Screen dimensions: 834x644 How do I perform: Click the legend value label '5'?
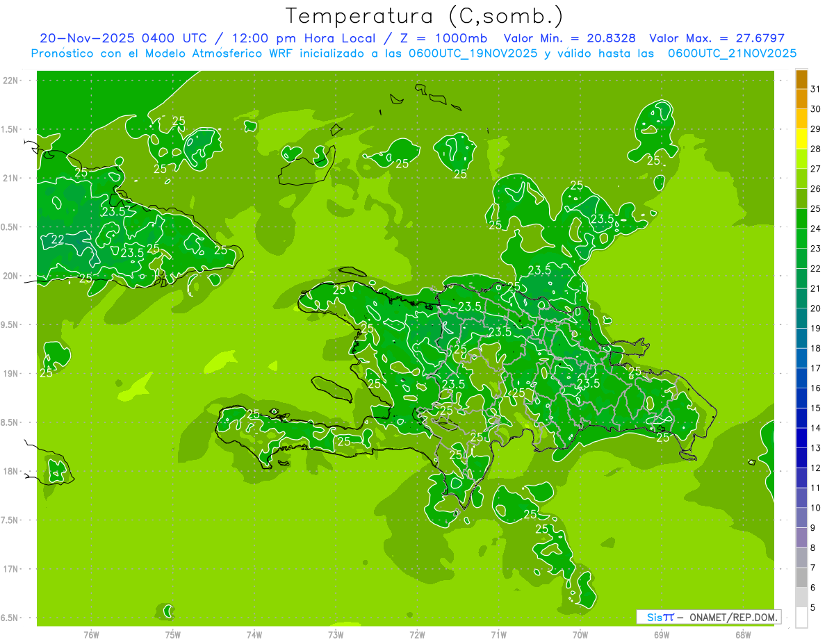click(813, 607)
